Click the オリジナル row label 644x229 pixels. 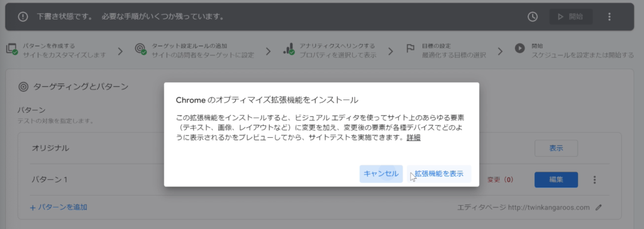(x=50, y=148)
